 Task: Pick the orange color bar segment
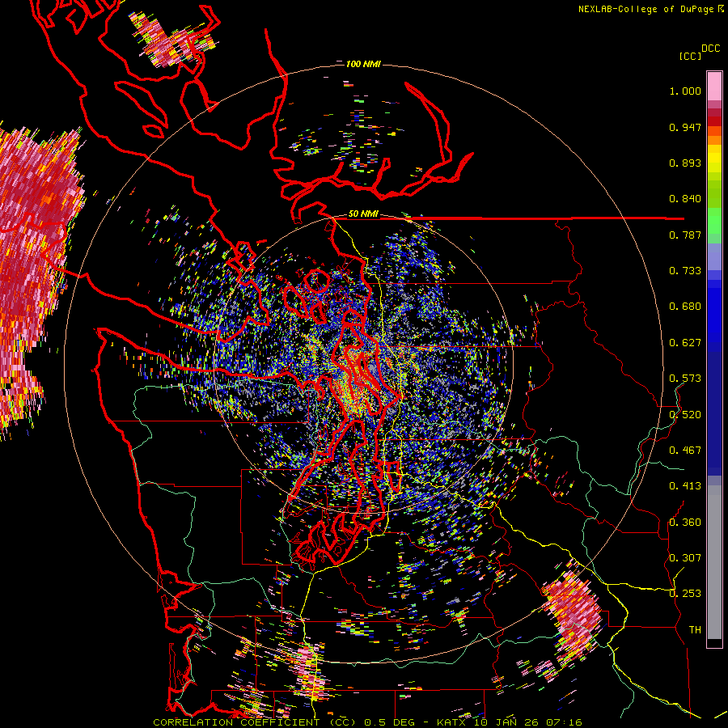click(x=714, y=140)
